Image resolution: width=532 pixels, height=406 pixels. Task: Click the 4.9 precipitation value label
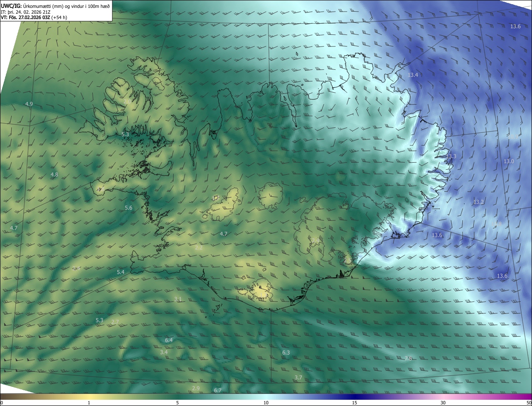(x=29, y=104)
